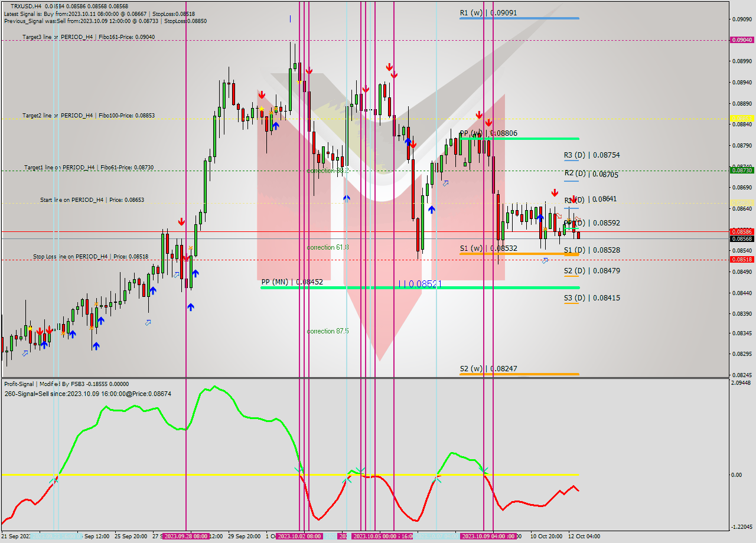Click the thick blue R1 (w) resistance line
The image size is (756, 543).
click(519, 18)
